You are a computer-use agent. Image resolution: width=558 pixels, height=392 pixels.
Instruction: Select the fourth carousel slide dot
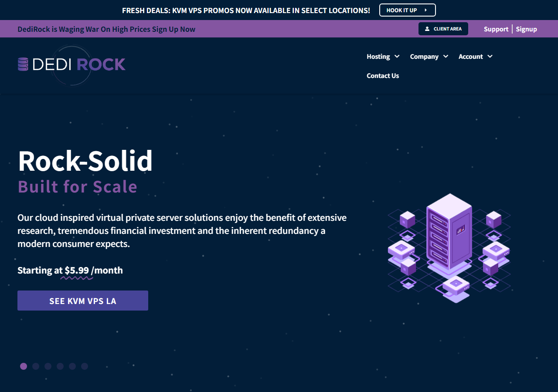point(60,366)
